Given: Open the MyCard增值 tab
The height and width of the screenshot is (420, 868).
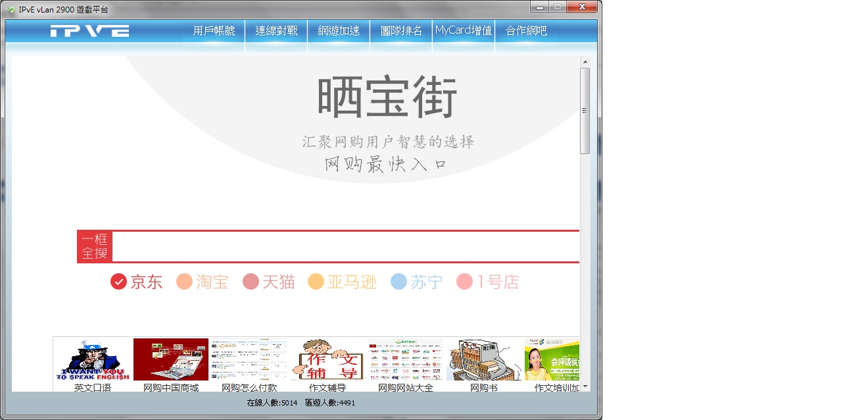Looking at the screenshot, I should click(x=464, y=31).
